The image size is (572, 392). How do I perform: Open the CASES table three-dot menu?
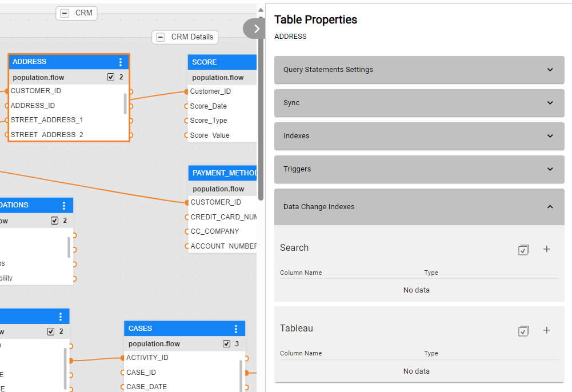[236, 329]
